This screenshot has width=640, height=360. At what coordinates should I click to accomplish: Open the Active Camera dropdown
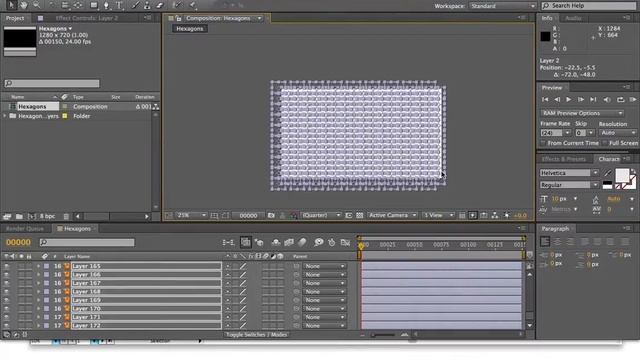coord(392,215)
